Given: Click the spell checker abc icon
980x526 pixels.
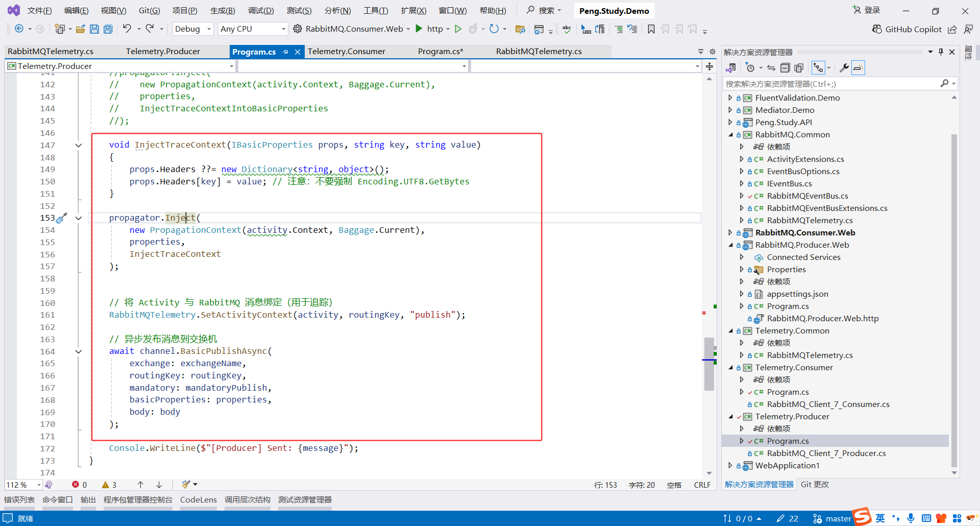Looking at the screenshot, I should [x=567, y=29].
